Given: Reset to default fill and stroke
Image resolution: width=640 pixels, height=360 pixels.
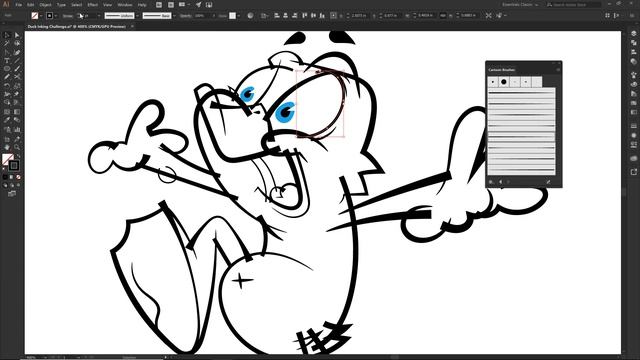Looking at the screenshot, I should 4,169.
